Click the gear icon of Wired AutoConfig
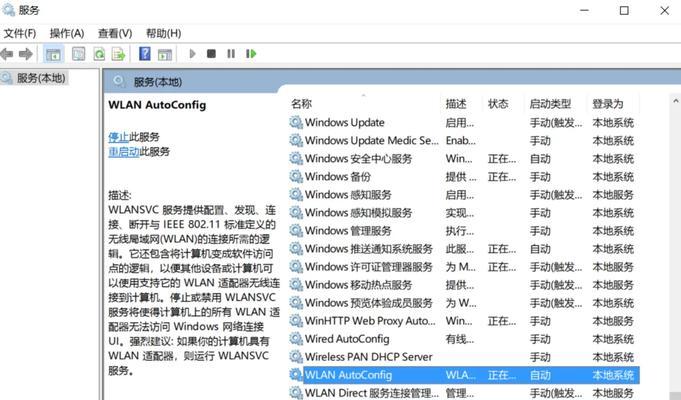The image size is (681, 400). (x=296, y=339)
